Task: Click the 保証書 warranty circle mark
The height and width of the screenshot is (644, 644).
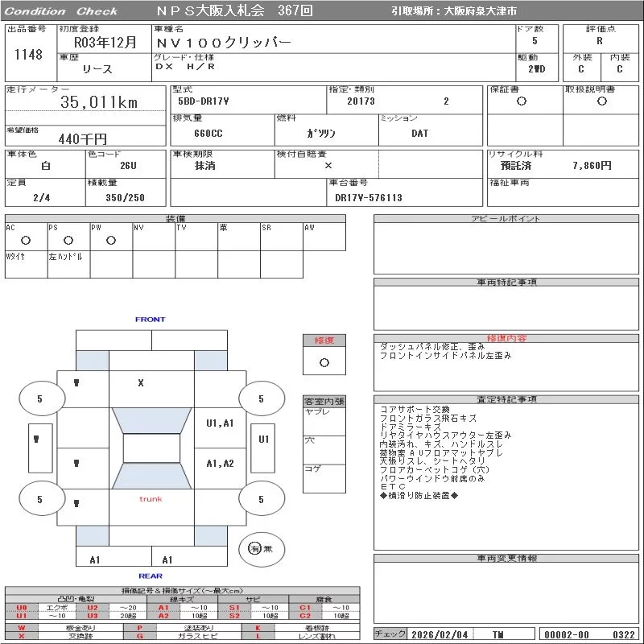Action: coord(522,101)
